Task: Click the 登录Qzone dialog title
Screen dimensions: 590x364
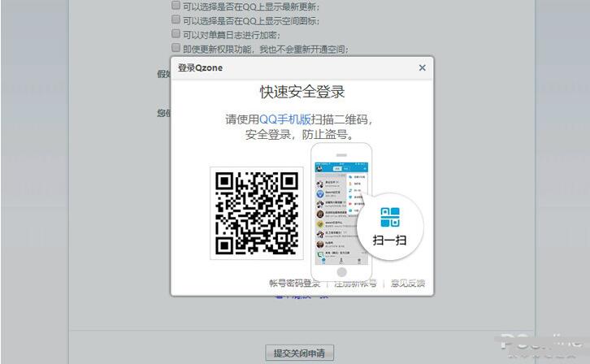Action: coord(200,68)
